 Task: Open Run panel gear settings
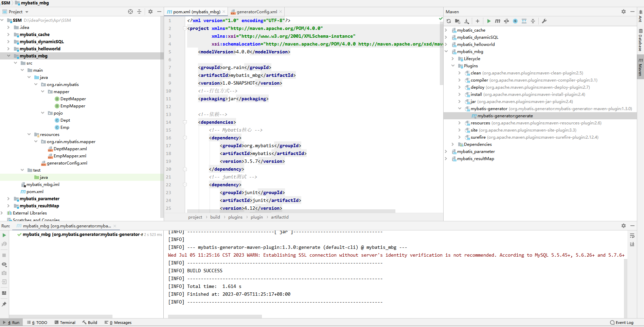[624, 226]
